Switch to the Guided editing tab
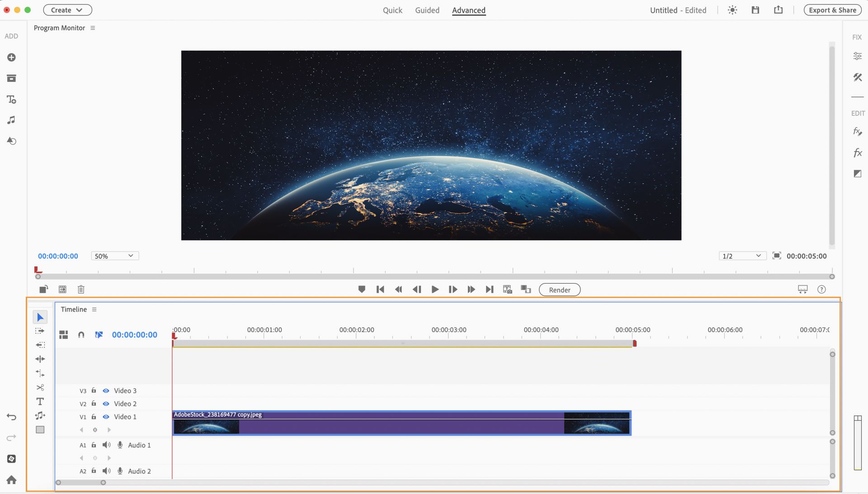The image size is (868, 494). click(x=427, y=10)
